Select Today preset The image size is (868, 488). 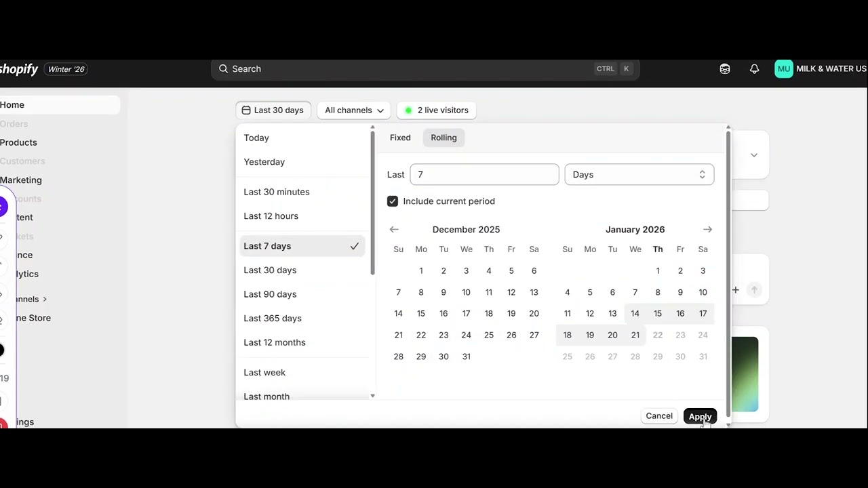coord(302,138)
